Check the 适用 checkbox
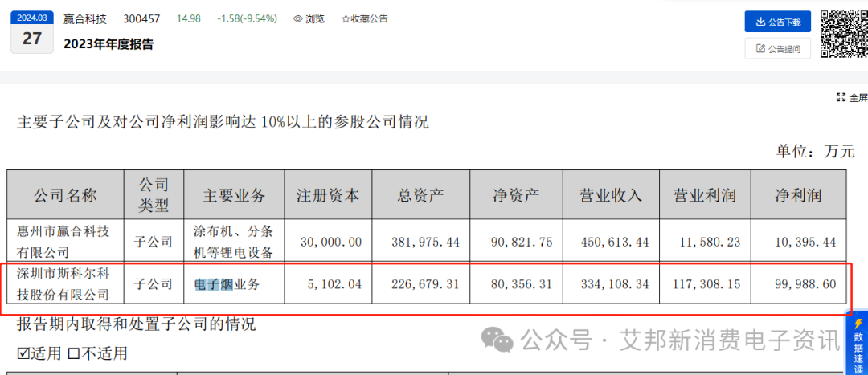868x375 pixels. [x=23, y=353]
